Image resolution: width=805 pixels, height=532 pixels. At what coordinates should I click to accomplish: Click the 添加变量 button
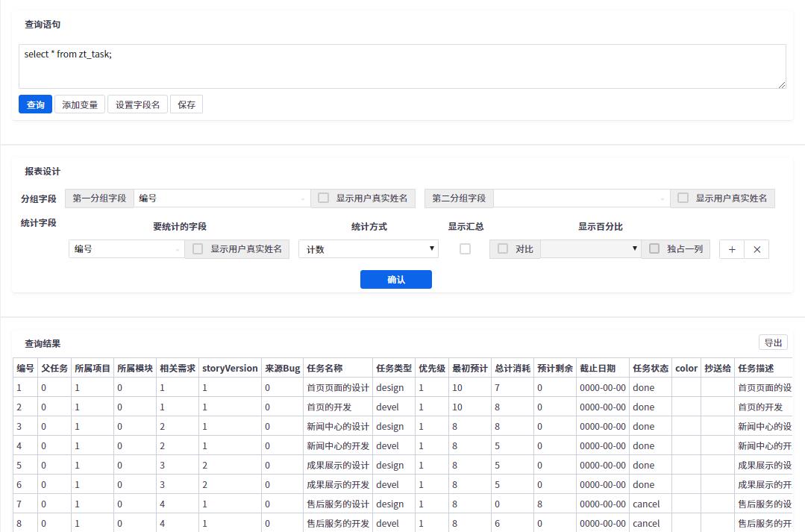pyautogui.click(x=80, y=104)
